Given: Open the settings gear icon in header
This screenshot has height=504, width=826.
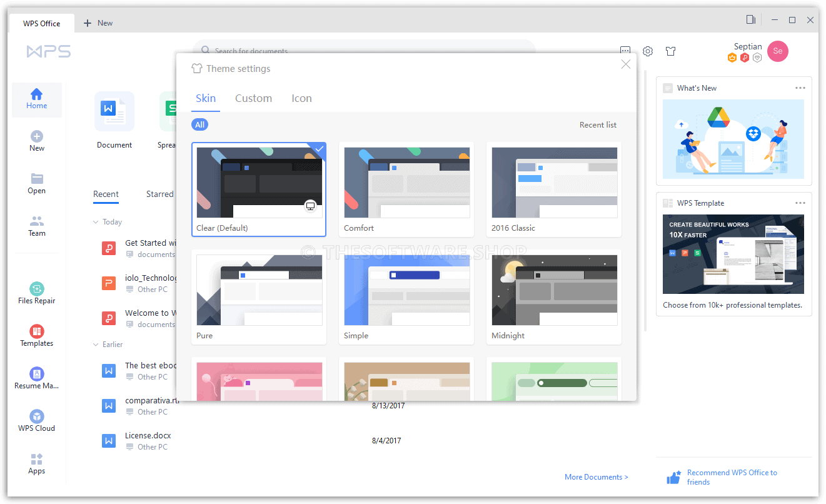Looking at the screenshot, I should [x=648, y=51].
